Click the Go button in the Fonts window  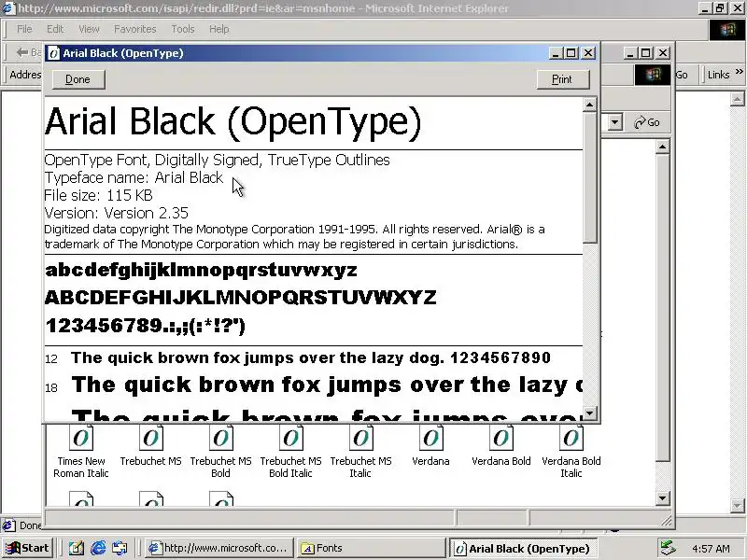647,122
